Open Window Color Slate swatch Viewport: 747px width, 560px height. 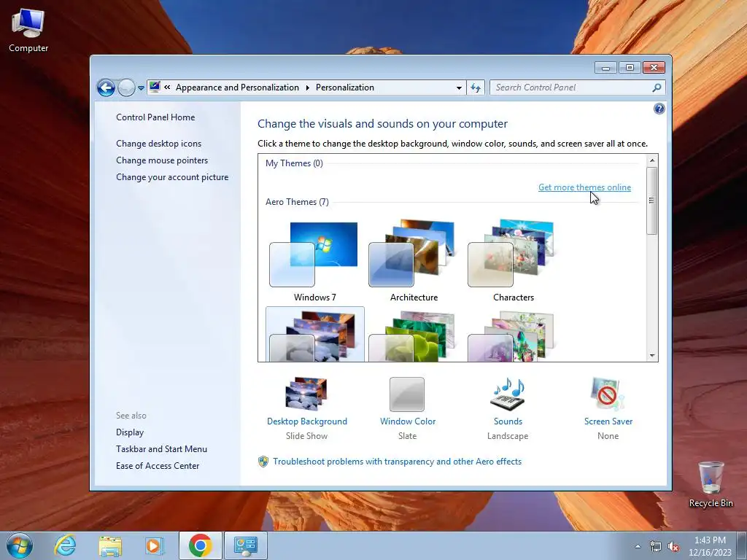(x=407, y=394)
